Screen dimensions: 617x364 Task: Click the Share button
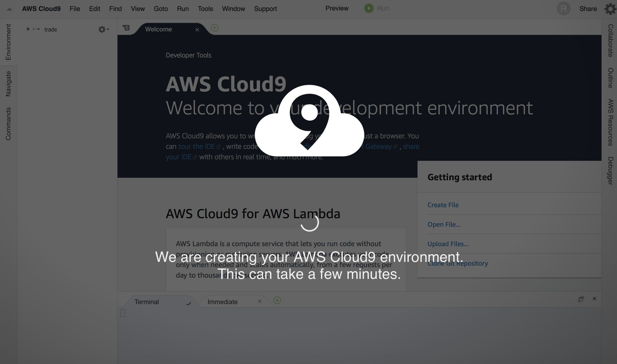coord(588,9)
